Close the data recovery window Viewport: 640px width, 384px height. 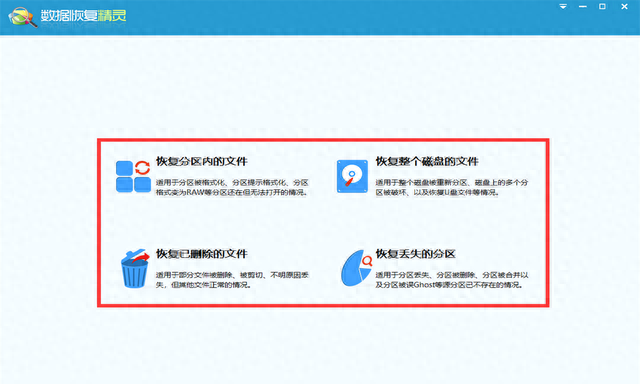[624, 7]
